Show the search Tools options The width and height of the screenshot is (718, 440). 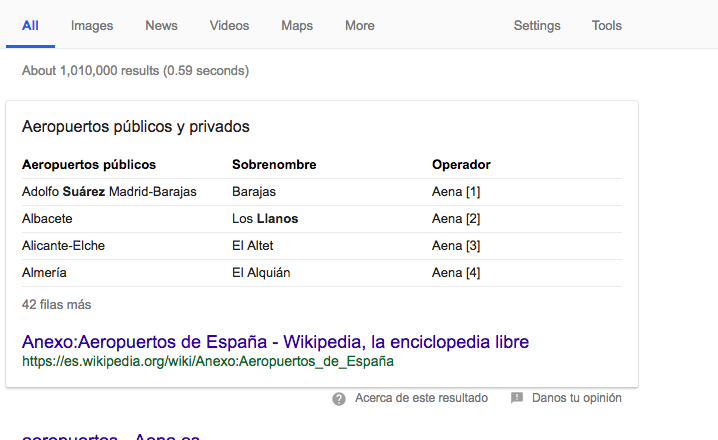(x=606, y=26)
